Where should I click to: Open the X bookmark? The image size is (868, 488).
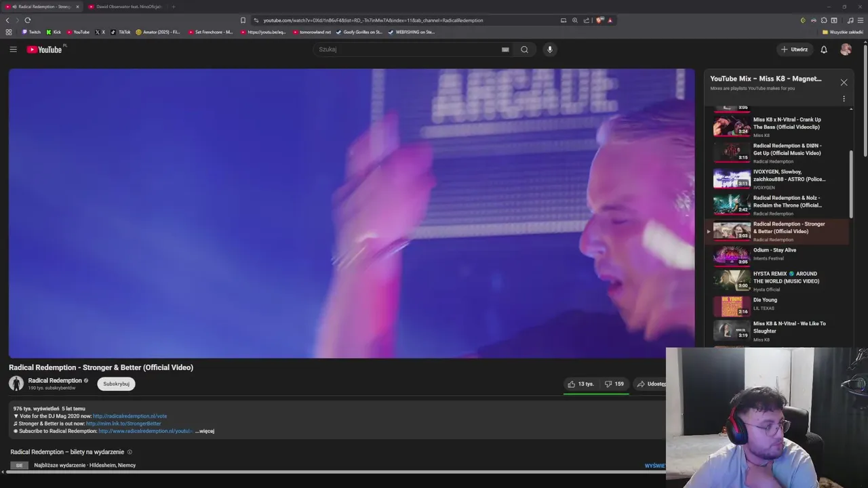point(100,32)
